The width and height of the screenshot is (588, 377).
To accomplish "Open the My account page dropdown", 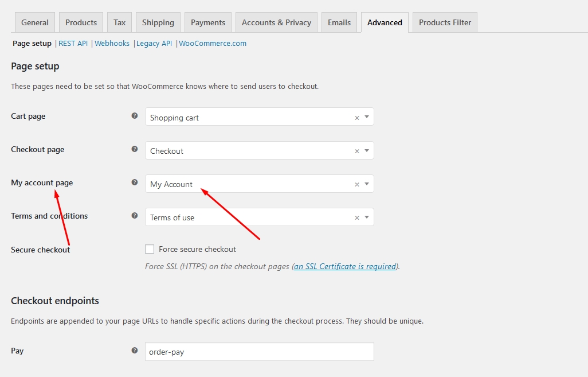I will coord(367,184).
